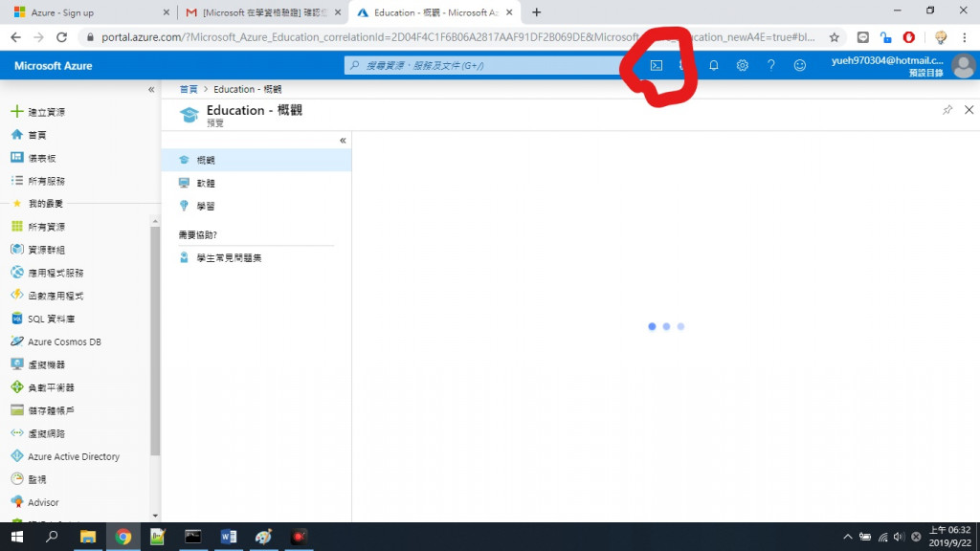Open the help question mark icon

[x=770, y=65]
